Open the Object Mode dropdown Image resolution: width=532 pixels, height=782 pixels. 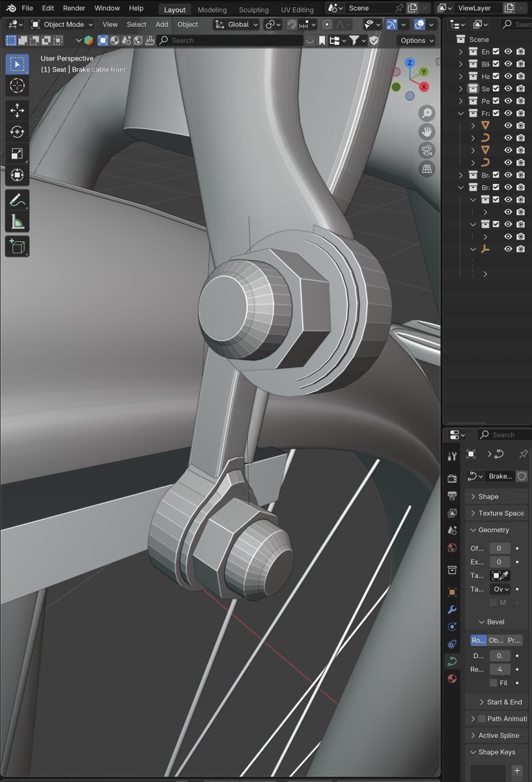[63, 24]
